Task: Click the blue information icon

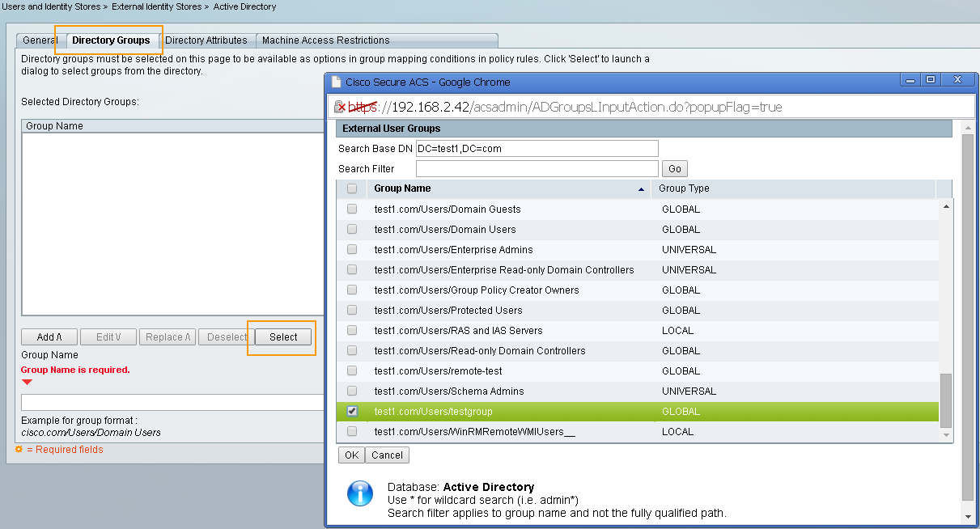Action: click(x=359, y=493)
